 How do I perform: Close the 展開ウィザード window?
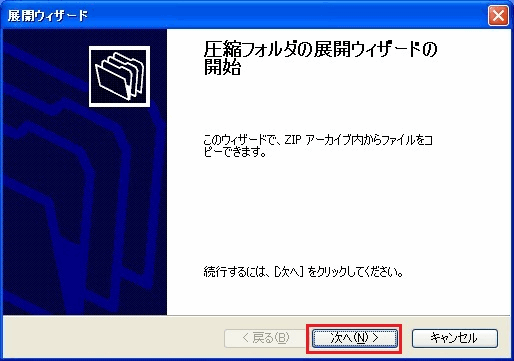pyautogui.click(x=498, y=15)
